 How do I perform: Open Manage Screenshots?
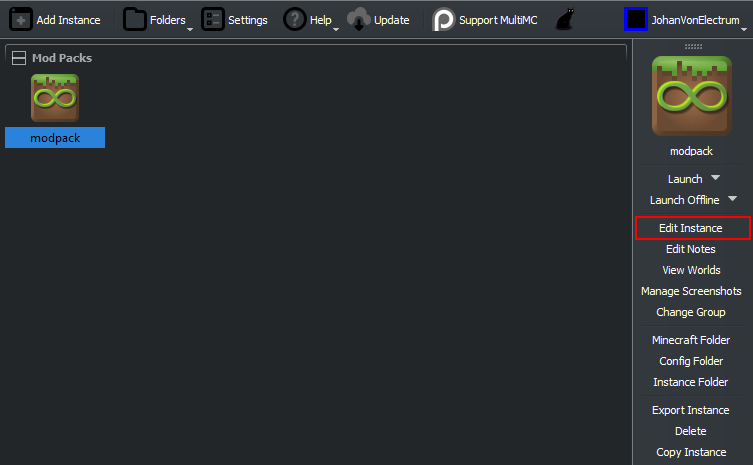691,291
